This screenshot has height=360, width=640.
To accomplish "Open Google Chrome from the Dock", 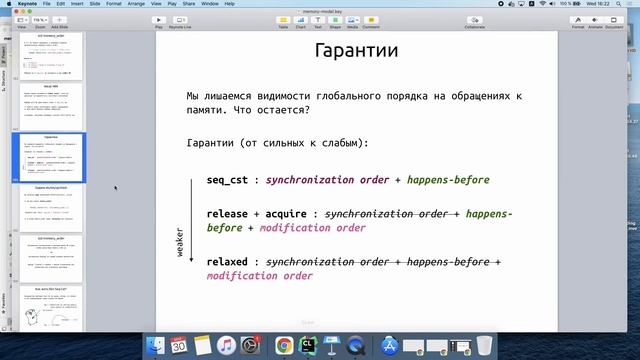I will coord(284,345).
